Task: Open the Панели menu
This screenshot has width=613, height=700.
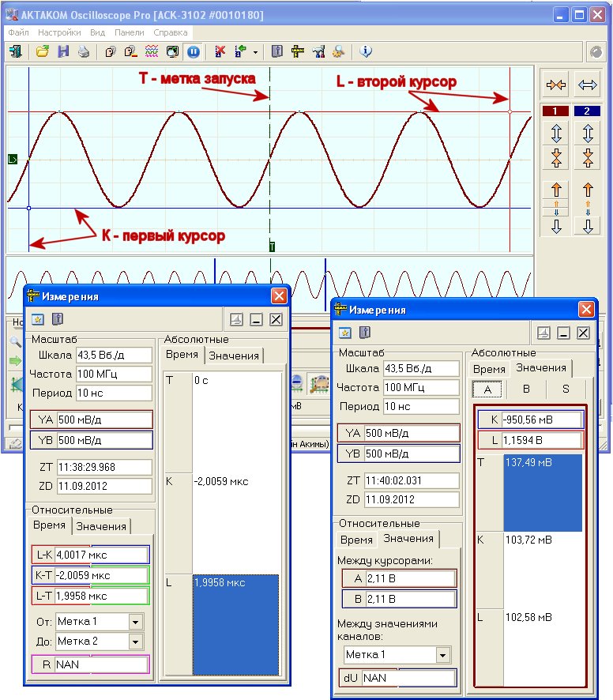Action: point(130,32)
